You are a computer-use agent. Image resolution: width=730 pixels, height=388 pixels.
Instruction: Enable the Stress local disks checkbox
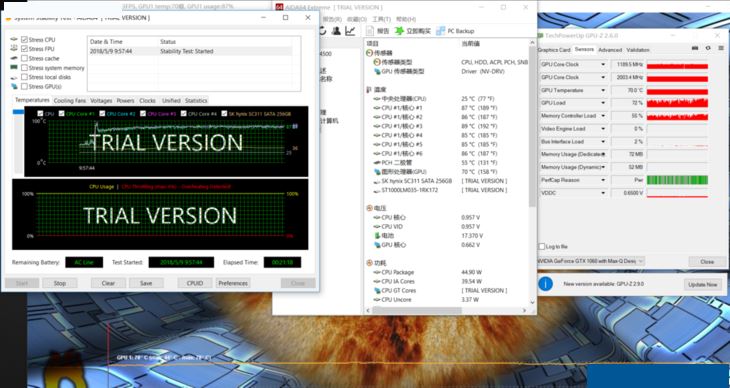pyautogui.click(x=24, y=77)
